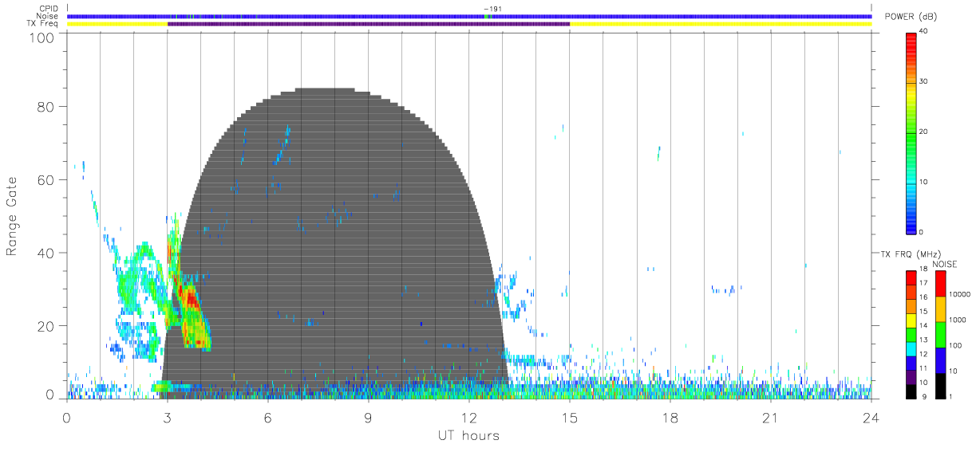
Task: Click the 40 label on the POWER scale
Action: tap(923, 31)
